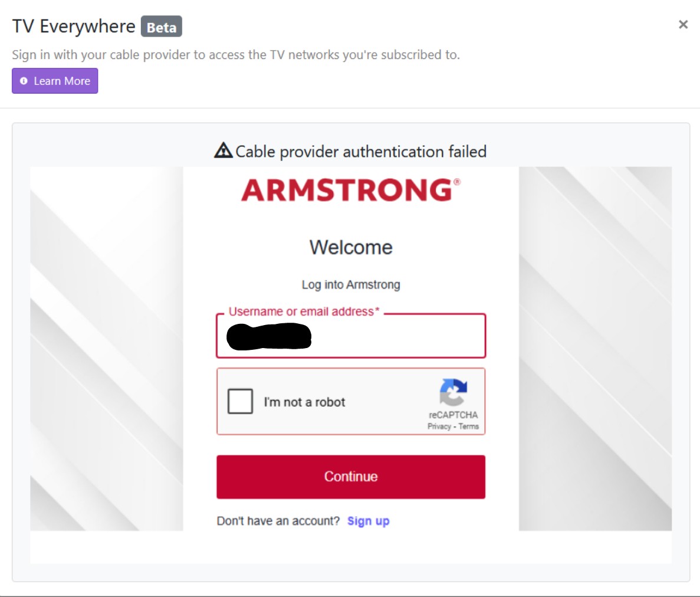Click the reCAPTCHA logo icon
Viewport: 700px width, 597px height.
[453, 392]
